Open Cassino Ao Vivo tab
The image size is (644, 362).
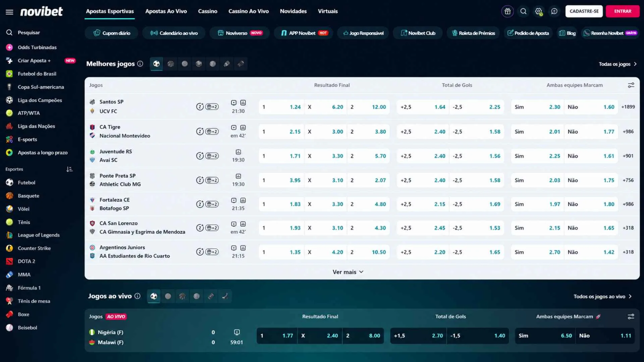pyautogui.click(x=249, y=11)
